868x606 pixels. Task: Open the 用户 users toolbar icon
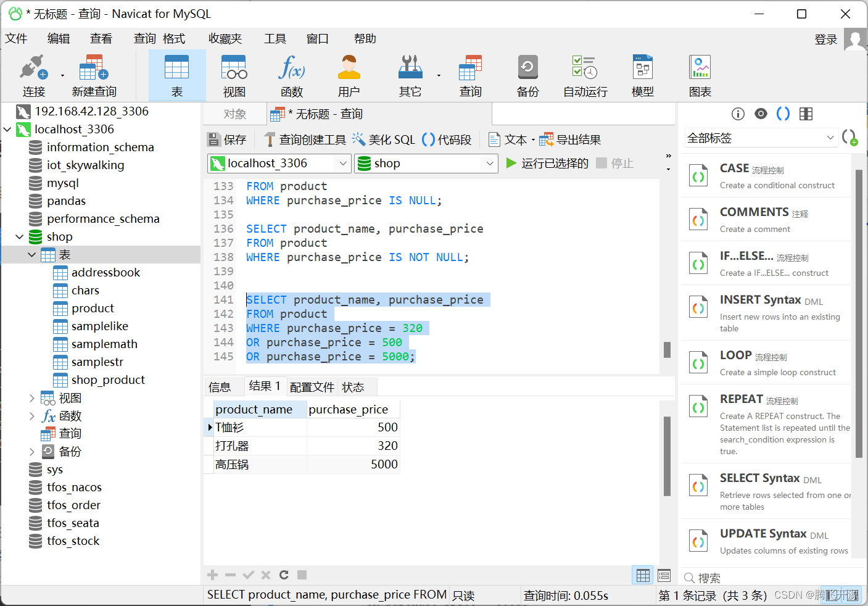(x=349, y=75)
